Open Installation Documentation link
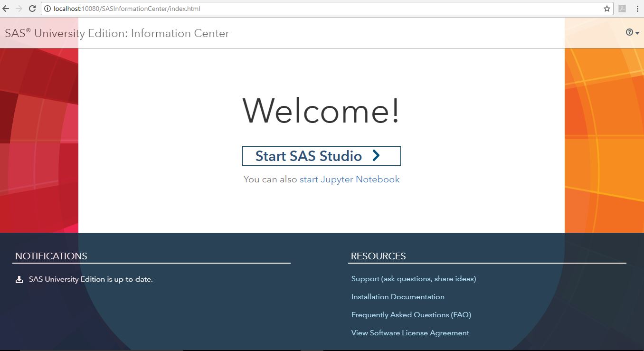This screenshot has width=644, height=351. coord(398,297)
